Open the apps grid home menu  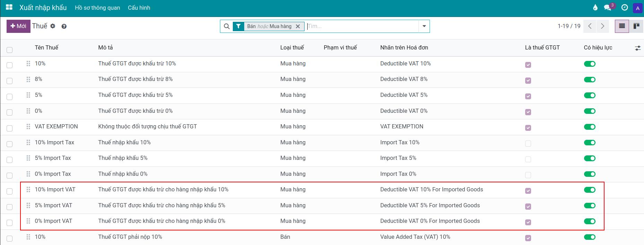click(9, 7)
